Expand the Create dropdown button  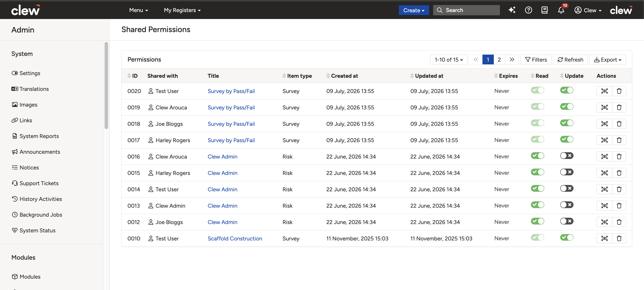414,10
